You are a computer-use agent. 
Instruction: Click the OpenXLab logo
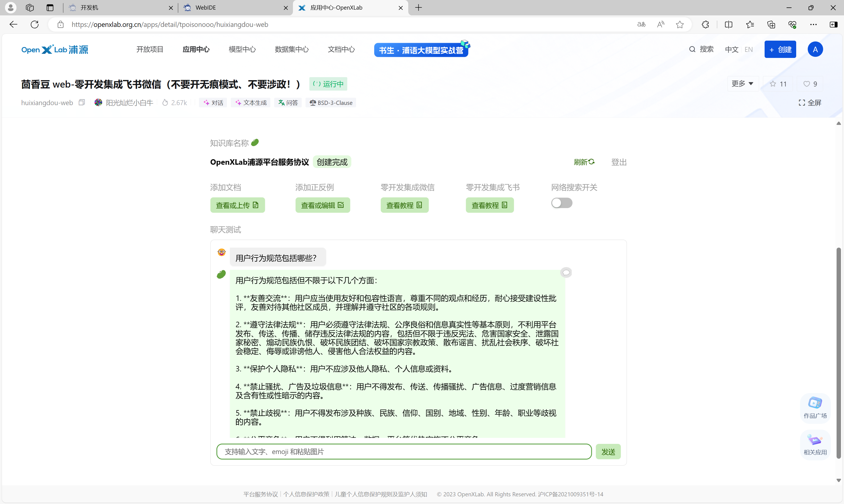[55, 50]
